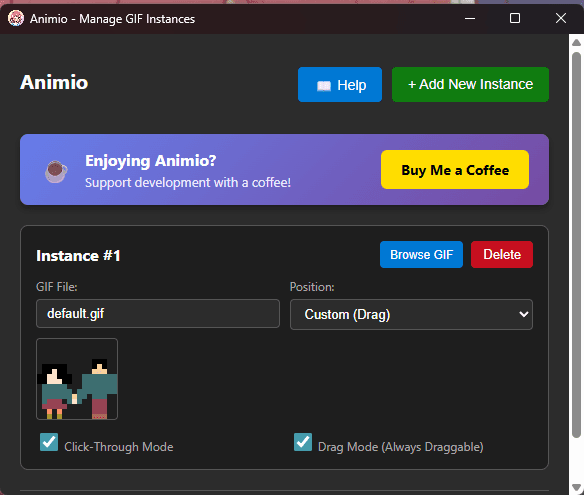This screenshot has height=495, width=584.
Task: Toggle Click-Through Mode checkbox
Action: 49,442
